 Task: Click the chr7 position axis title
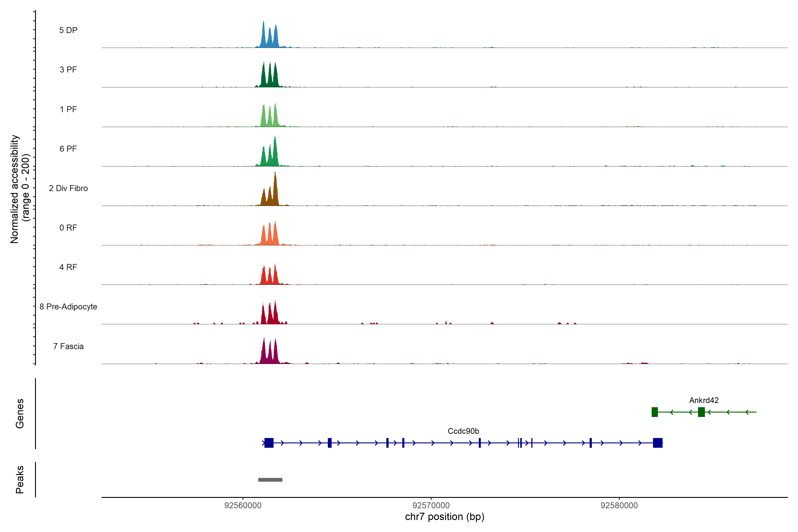pyautogui.click(x=444, y=517)
